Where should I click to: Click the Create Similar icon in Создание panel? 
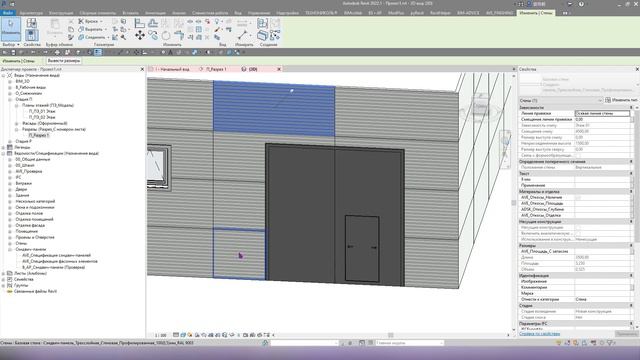click(275, 36)
